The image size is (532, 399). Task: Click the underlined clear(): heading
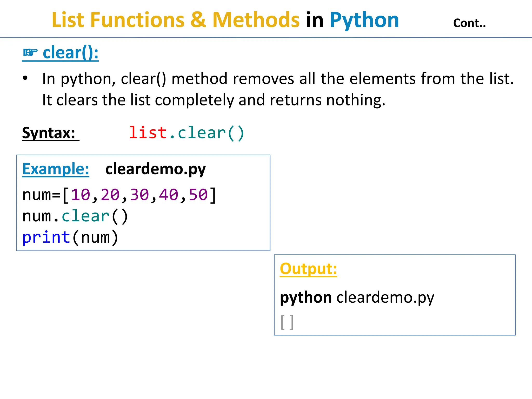coord(70,53)
